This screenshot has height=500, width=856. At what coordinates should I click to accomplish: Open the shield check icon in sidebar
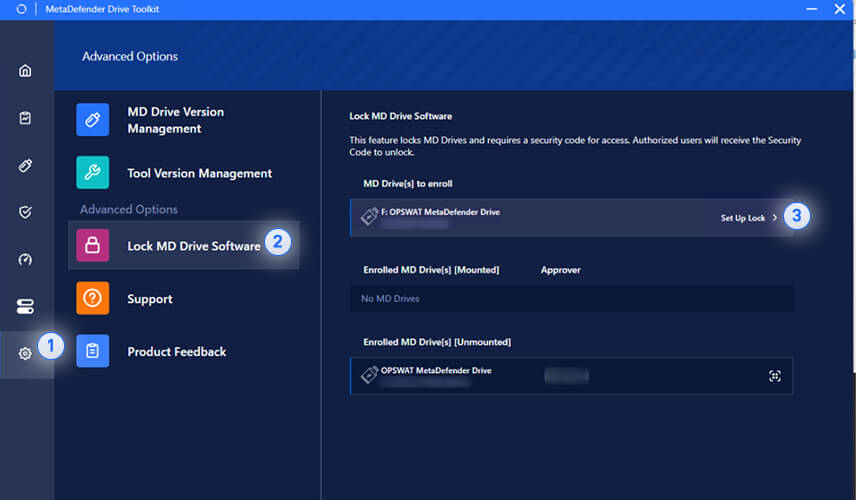point(25,212)
